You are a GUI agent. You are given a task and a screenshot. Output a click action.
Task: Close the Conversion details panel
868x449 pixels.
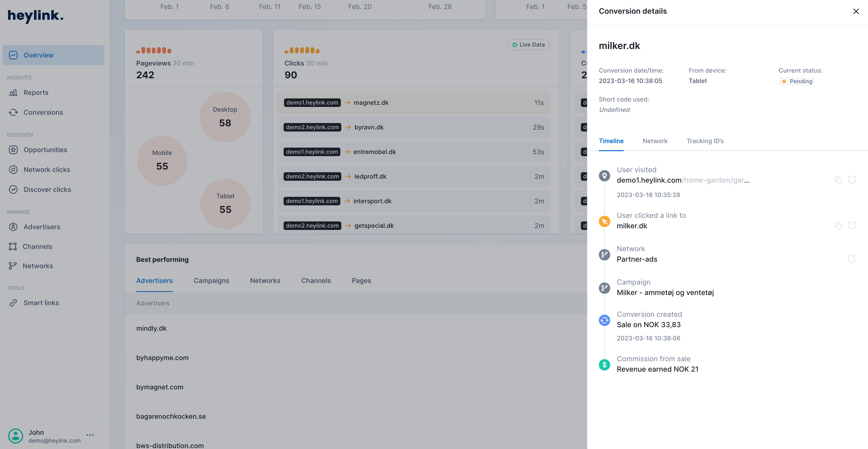pyautogui.click(x=856, y=11)
